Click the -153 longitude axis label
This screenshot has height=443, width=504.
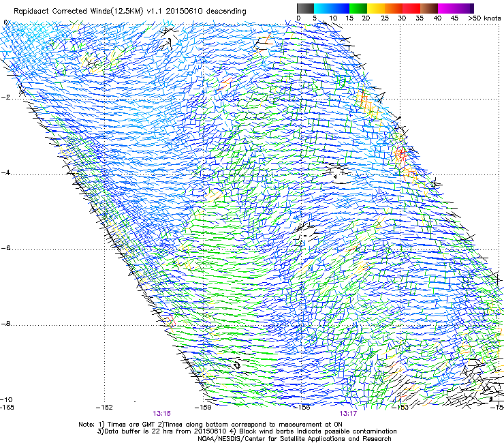click(x=400, y=408)
